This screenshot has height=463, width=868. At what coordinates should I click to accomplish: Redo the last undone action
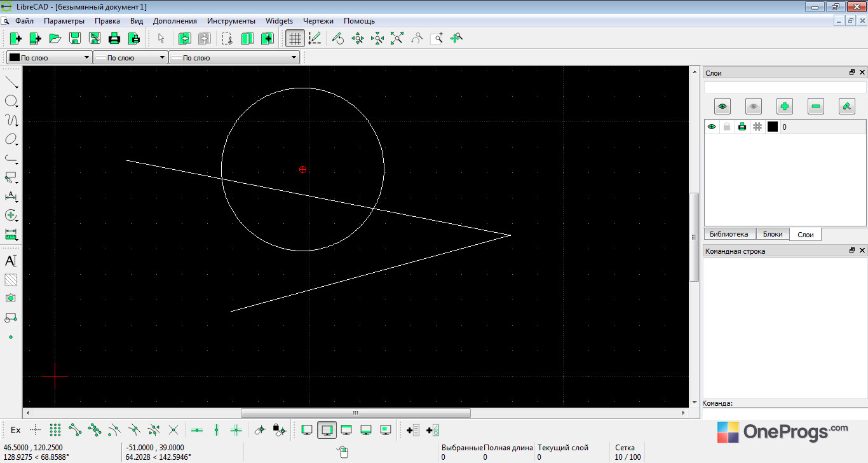[204, 38]
